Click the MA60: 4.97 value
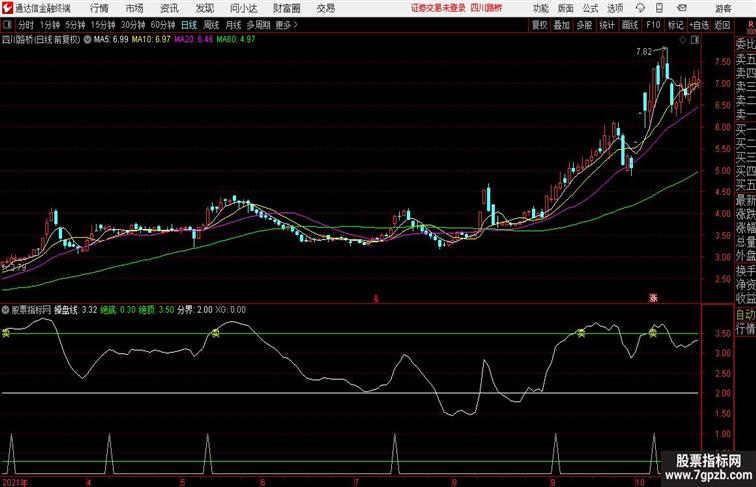756x487 pixels. [236, 39]
